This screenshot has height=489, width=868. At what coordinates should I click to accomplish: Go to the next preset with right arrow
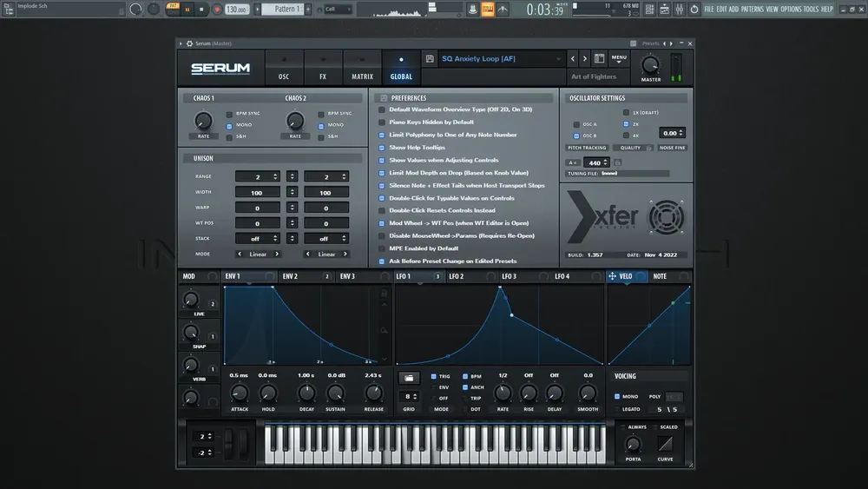coord(585,59)
